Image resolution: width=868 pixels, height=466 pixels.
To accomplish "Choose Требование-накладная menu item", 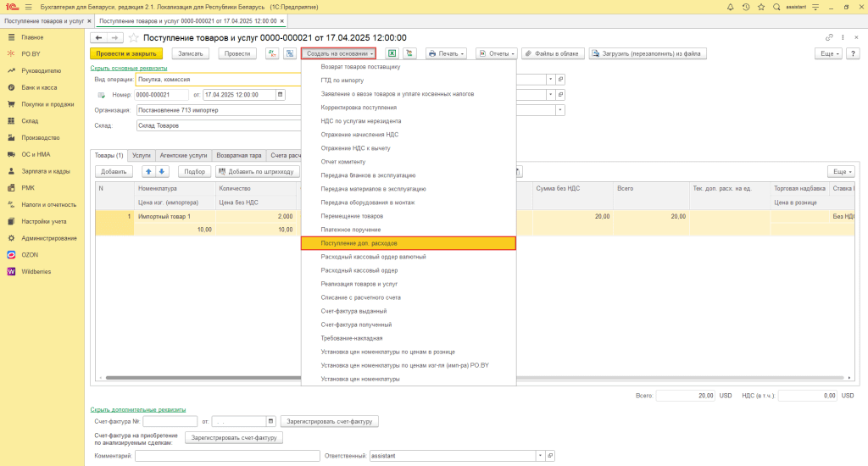I will point(409,338).
